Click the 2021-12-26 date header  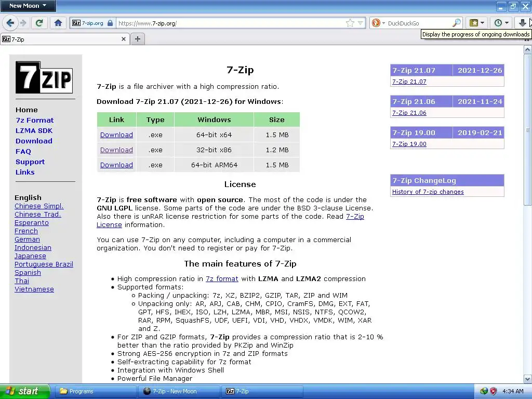(480, 70)
